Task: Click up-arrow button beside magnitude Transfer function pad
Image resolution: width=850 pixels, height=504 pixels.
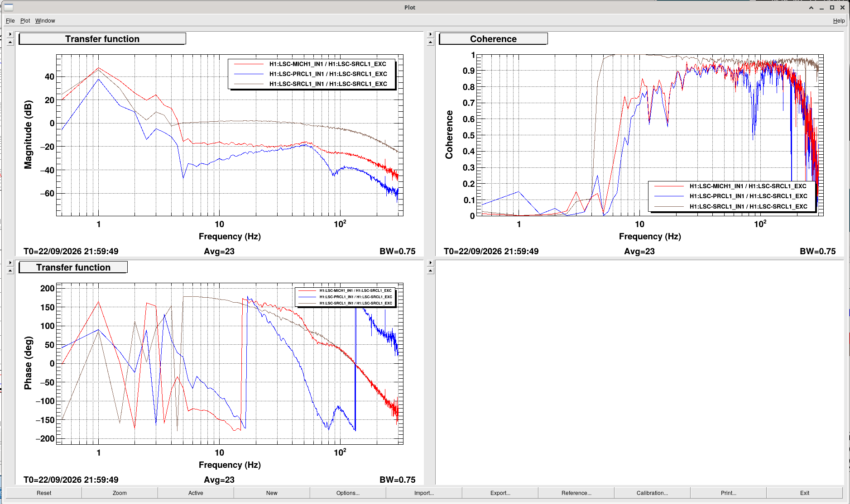Action: [x=10, y=42]
